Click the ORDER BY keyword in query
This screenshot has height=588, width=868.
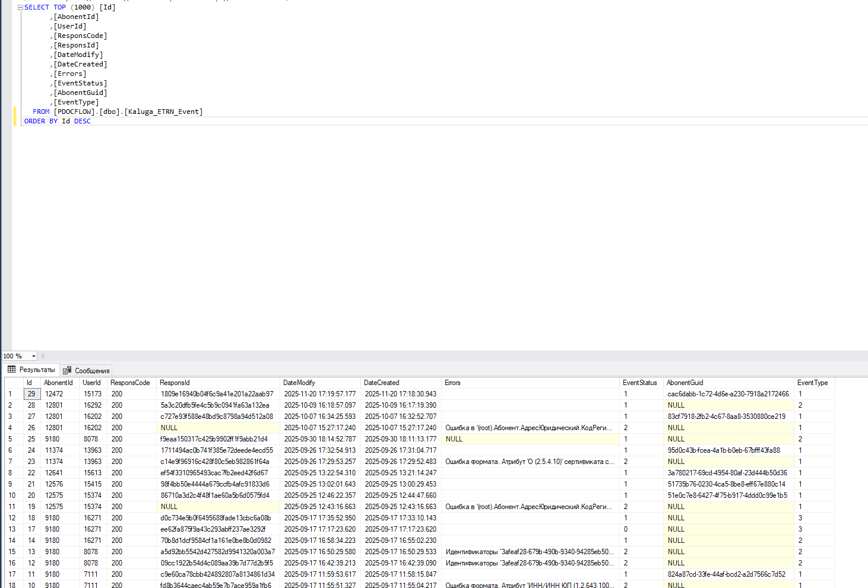point(41,121)
